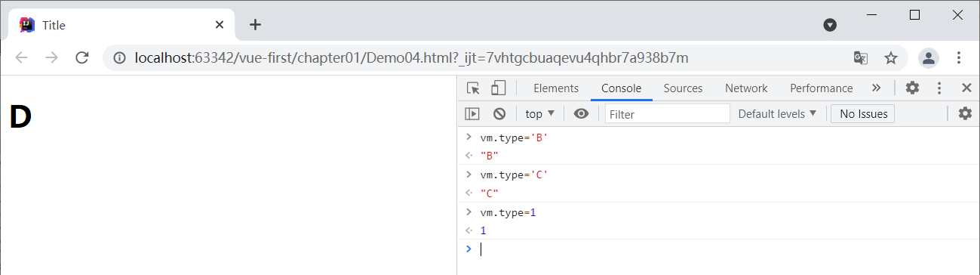980x275 pixels.
Task: Switch to the Elements tab
Action: 556,88
